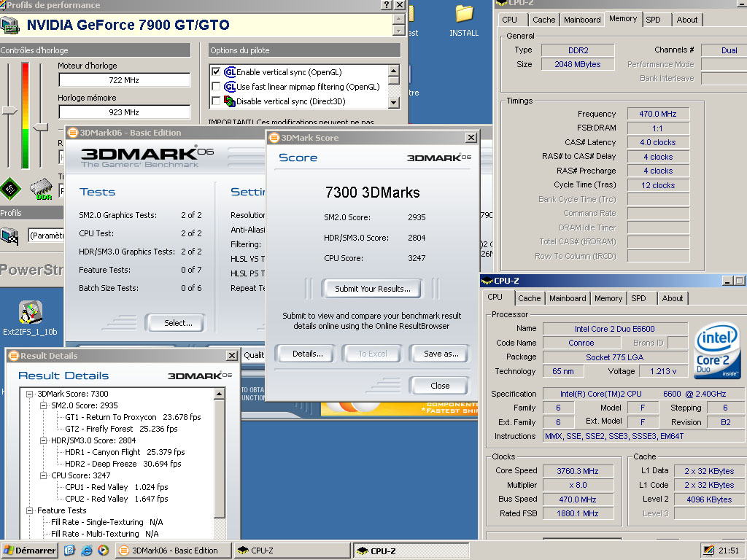Click the OpenGL icon beside fast linear mipmap
The height and width of the screenshot is (560, 747).
pos(230,87)
